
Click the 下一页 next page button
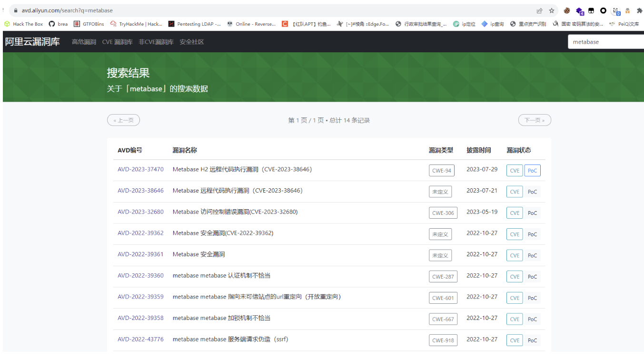tap(535, 120)
